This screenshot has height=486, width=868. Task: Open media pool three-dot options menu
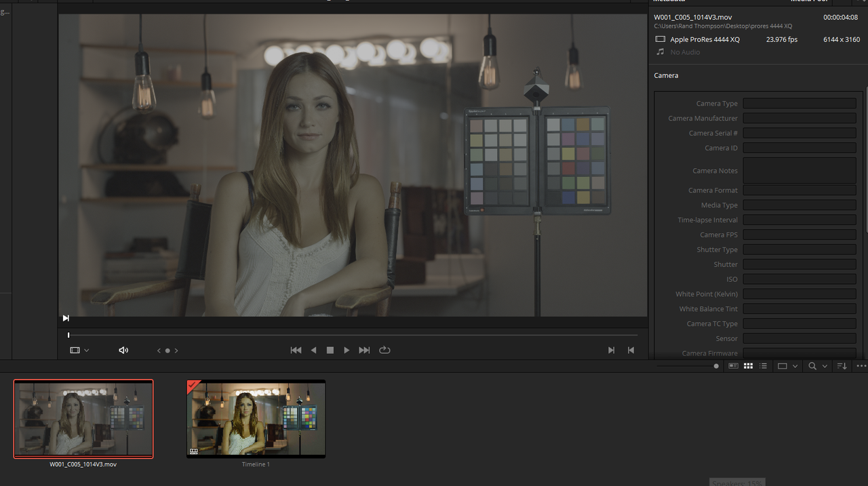tap(861, 366)
